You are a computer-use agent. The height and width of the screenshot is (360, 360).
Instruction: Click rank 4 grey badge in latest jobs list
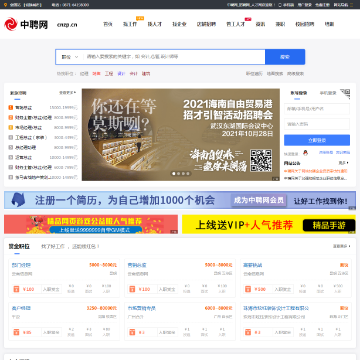(x=11, y=137)
